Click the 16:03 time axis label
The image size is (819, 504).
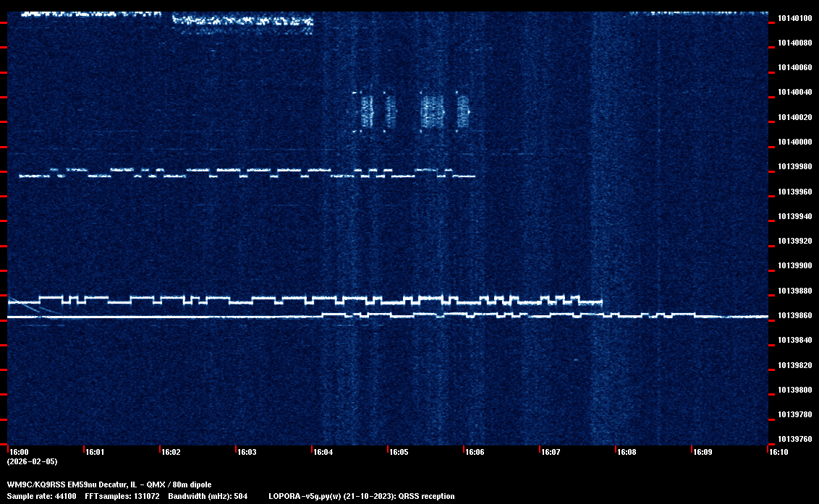tap(247, 452)
